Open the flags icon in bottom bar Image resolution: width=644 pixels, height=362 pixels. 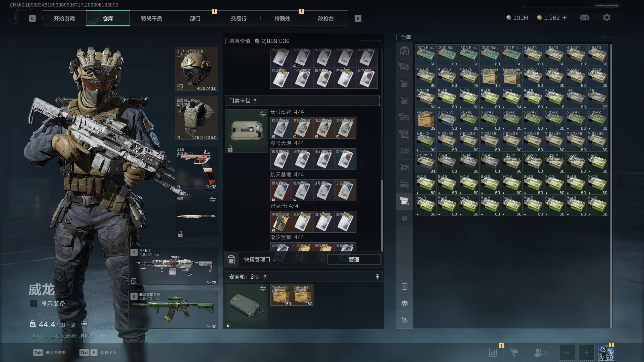pos(514,352)
